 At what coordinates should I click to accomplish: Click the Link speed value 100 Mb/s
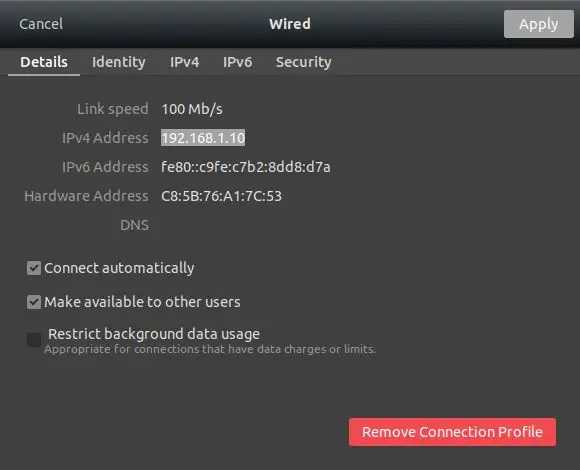[192, 109]
